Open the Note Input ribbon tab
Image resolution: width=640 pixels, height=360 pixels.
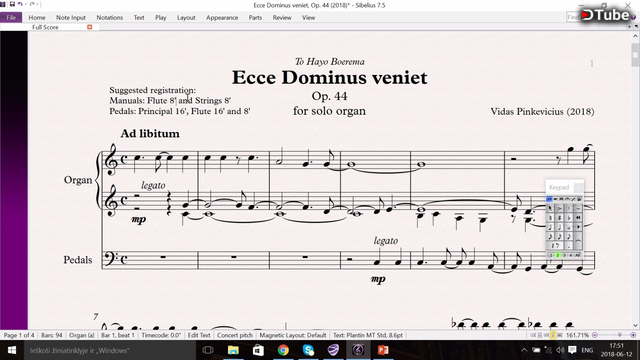pyautogui.click(x=71, y=18)
